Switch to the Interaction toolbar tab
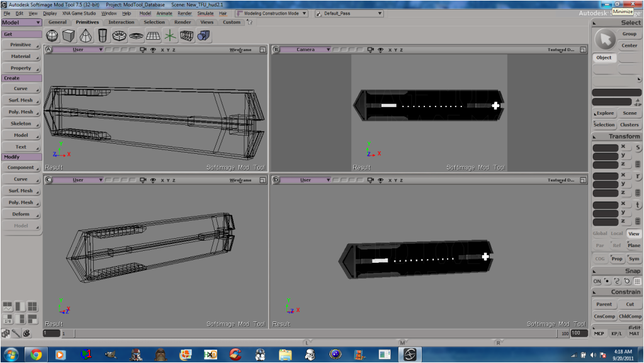Viewport: 644px width, 363px height. click(x=121, y=22)
